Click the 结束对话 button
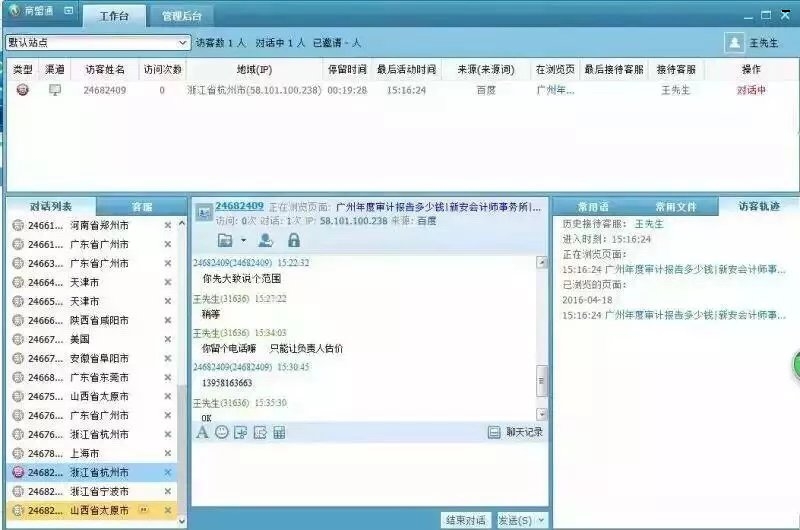Viewport: 800px width, 530px height. tap(465, 521)
